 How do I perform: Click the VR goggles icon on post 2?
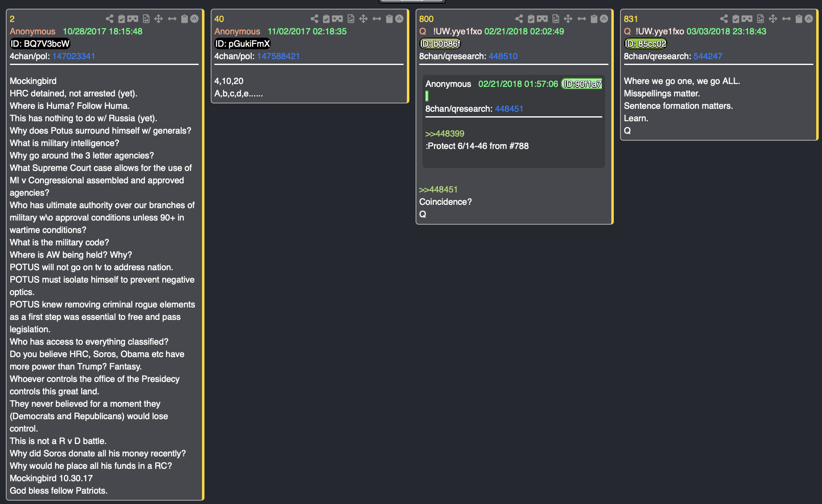pos(133,19)
